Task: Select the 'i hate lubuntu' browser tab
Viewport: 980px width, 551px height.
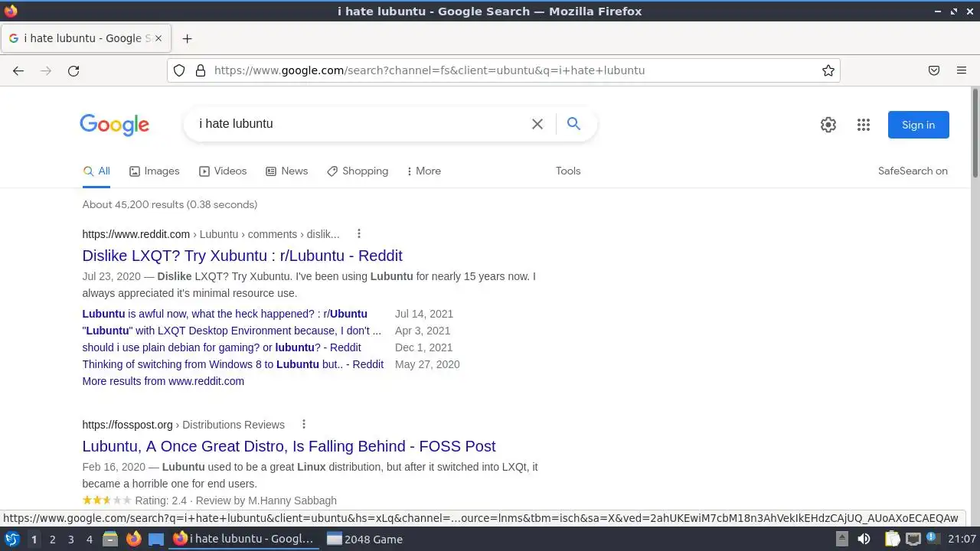Action: coord(86,38)
